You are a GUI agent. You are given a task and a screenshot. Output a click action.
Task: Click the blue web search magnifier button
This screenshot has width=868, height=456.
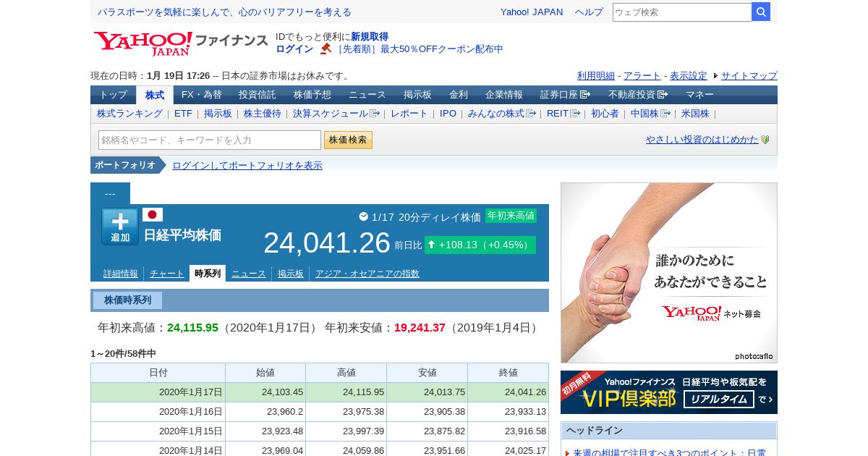[761, 12]
